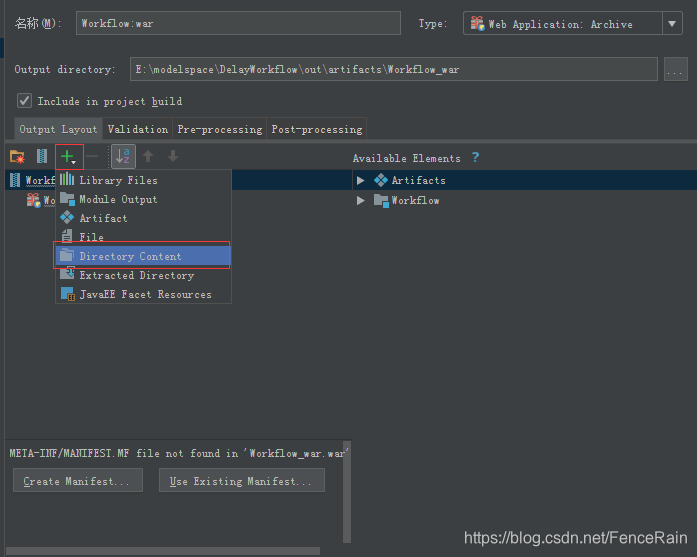Click the Extracted Directory icon in menu
The image size is (697, 557).
coord(67,274)
